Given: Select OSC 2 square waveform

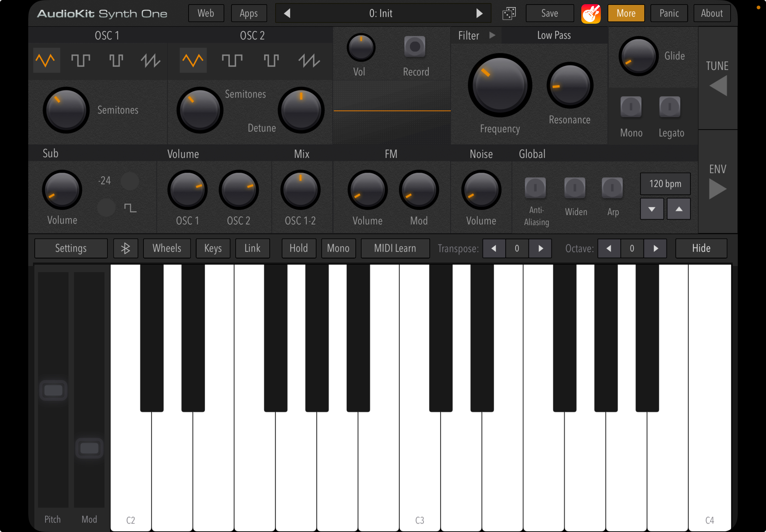Looking at the screenshot, I should tap(232, 60).
